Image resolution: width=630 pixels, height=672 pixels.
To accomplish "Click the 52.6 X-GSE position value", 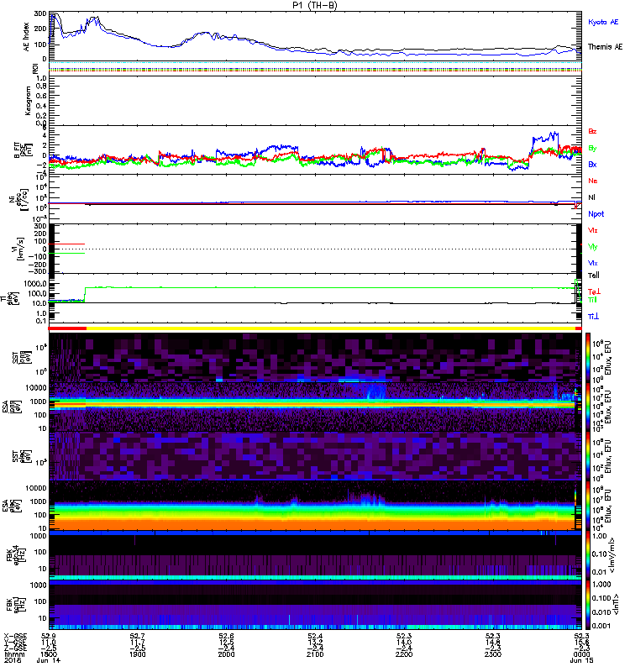I will click(226, 636).
